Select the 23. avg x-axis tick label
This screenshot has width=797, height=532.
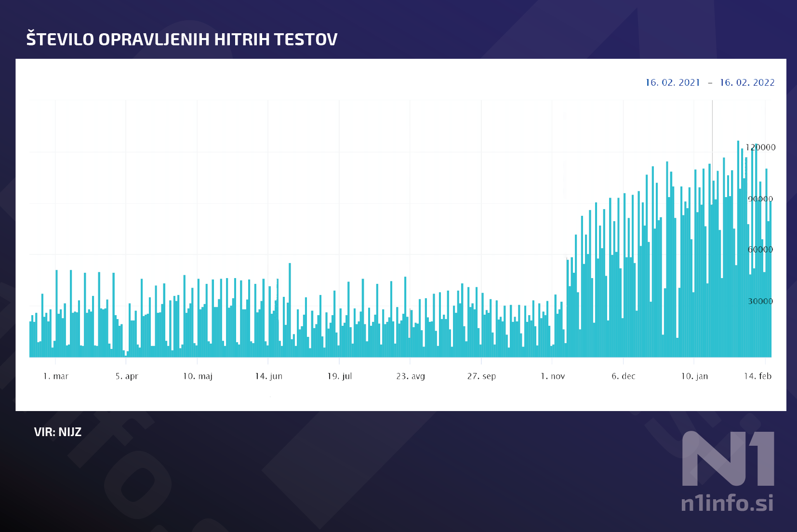pos(411,376)
